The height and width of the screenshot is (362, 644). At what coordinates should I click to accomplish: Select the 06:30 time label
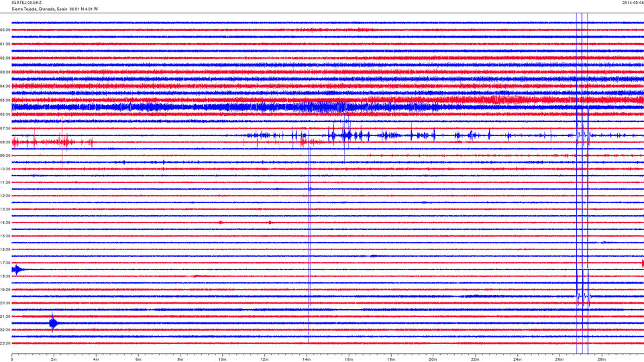click(5, 115)
